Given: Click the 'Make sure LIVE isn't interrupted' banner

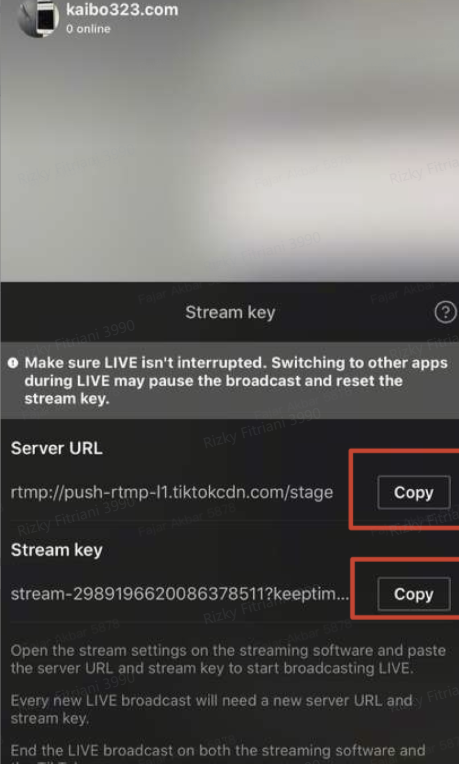Looking at the screenshot, I should click(x=230, y=381).
